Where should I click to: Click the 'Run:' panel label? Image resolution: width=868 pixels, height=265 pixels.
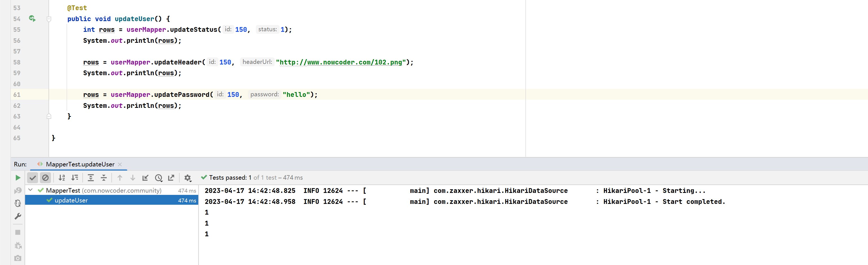[20, 164]
